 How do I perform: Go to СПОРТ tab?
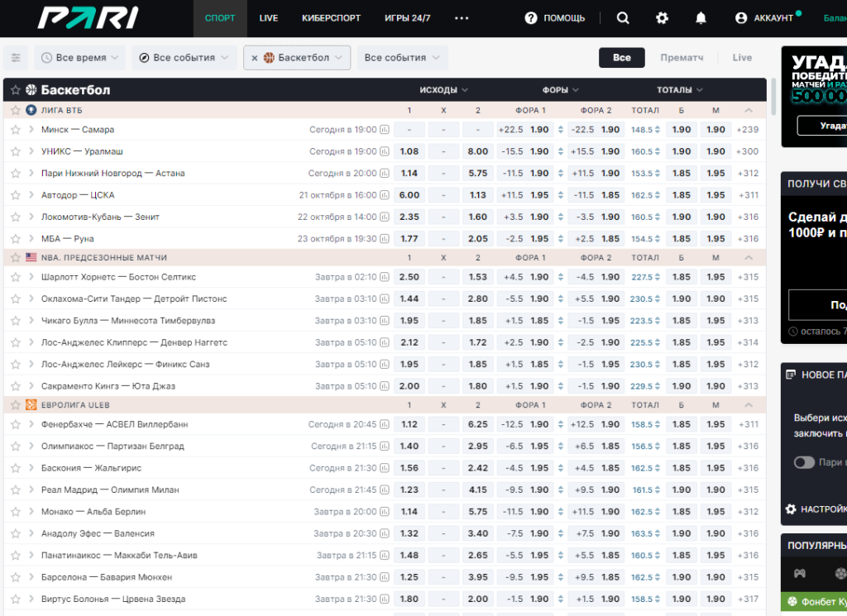point(220,18)
